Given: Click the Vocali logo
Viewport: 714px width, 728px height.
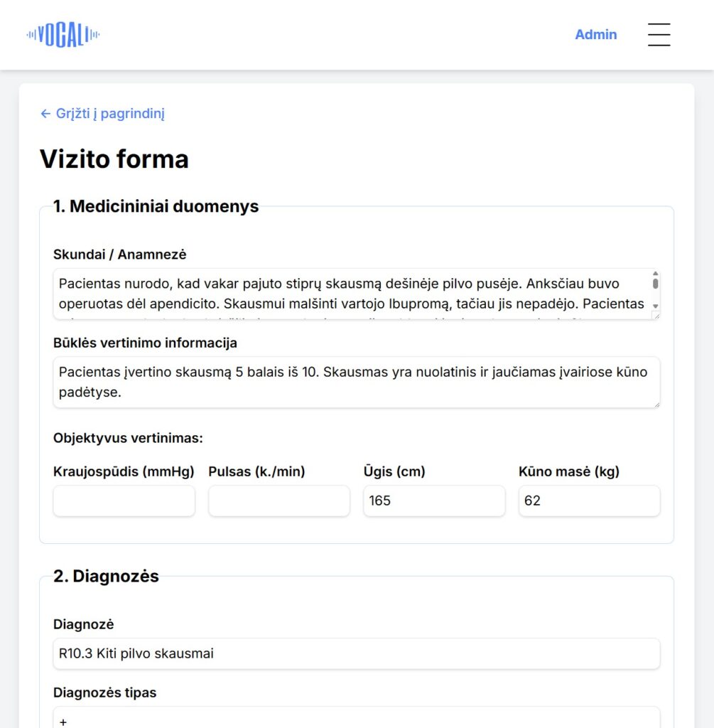Looking at the screenshot, I should click(63, 35).
